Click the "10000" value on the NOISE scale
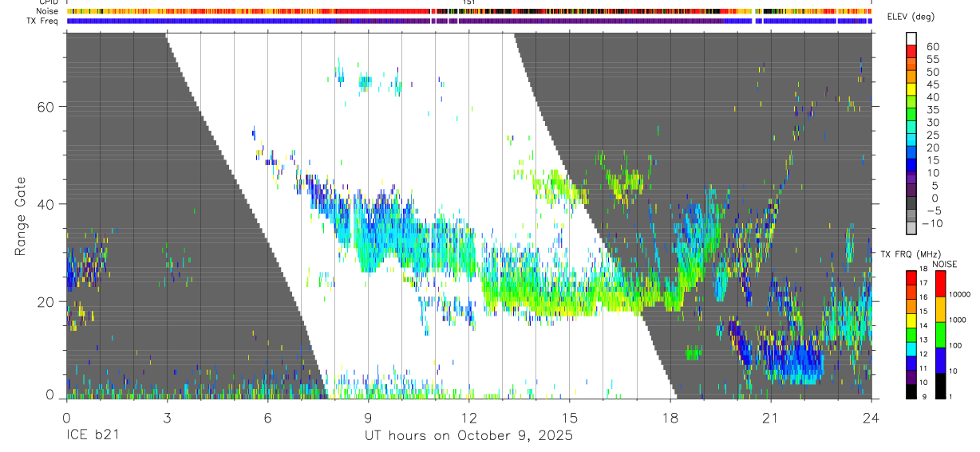This screenshot has height=452, width=980. pos(961,294)
